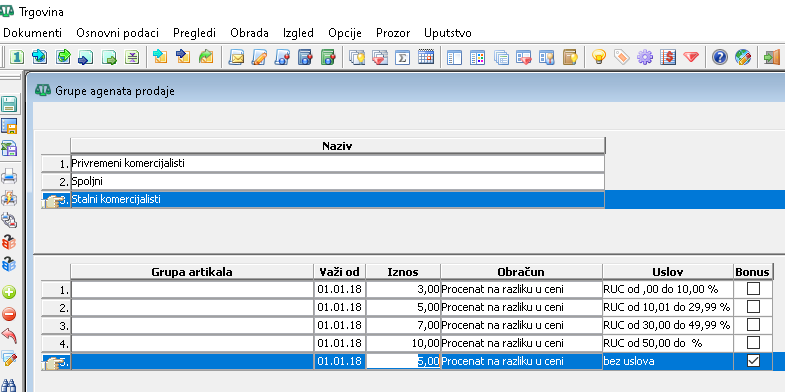The image size is (785, 392).
Task: Open the Dokumenti menu
Action: [33, 33]
